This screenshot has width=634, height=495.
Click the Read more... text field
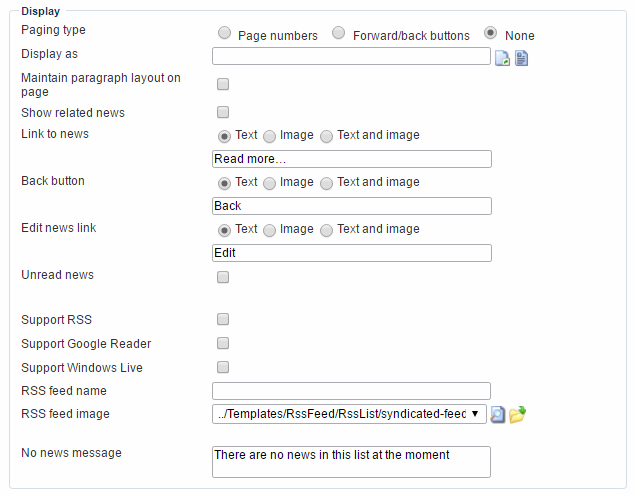351,159
